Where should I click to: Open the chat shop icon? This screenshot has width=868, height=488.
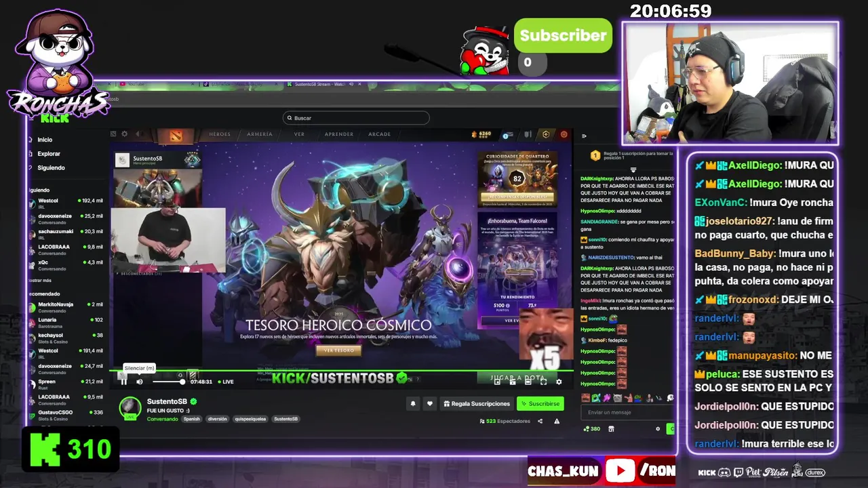click(611, 428)
